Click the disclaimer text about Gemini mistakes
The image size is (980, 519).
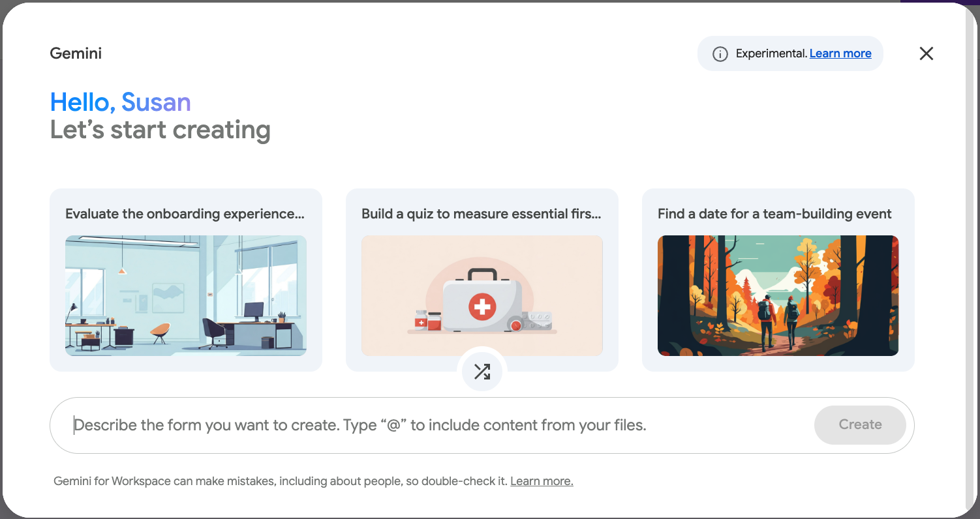(281, 481)
